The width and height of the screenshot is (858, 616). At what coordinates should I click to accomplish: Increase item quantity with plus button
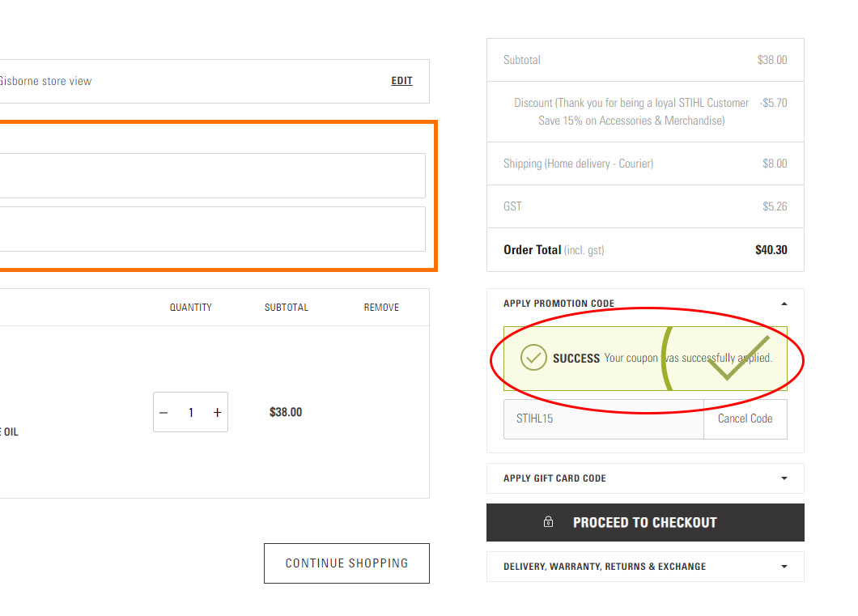pos(217,413)
